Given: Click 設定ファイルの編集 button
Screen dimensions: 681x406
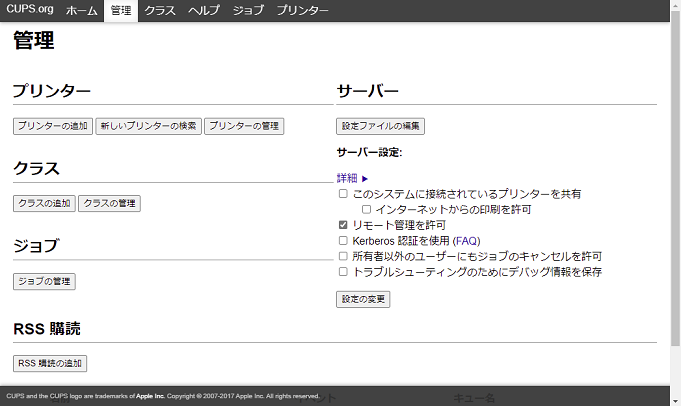Looking at the screenshot, I should [x=380, y=126].
